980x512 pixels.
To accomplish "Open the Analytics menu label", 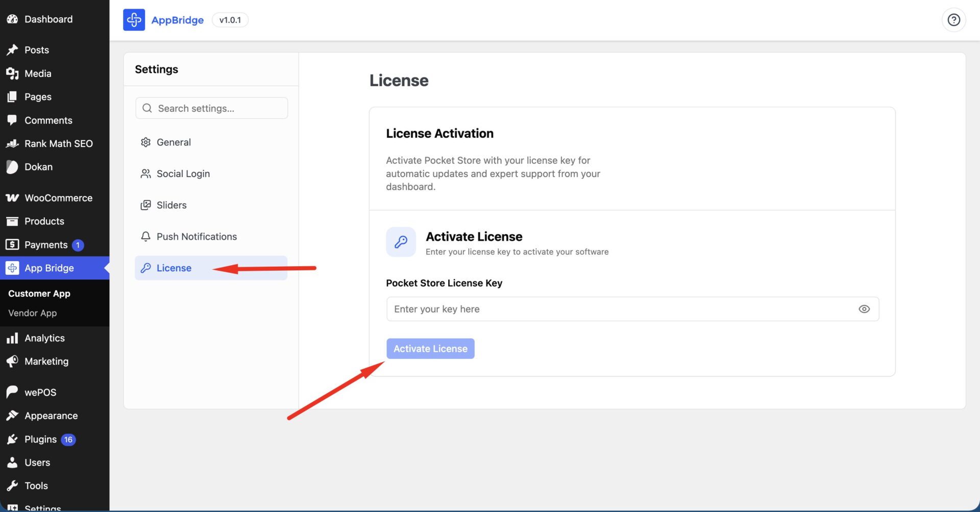I will [x=44, y=338].
